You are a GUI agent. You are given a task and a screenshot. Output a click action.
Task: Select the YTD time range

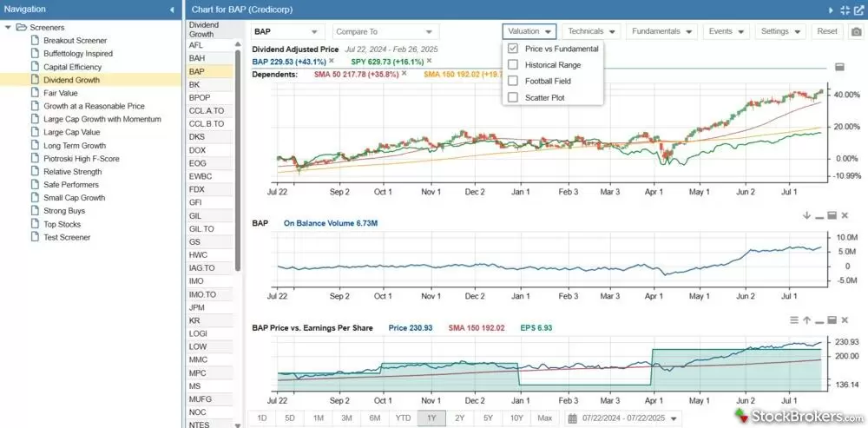point(403,418)
